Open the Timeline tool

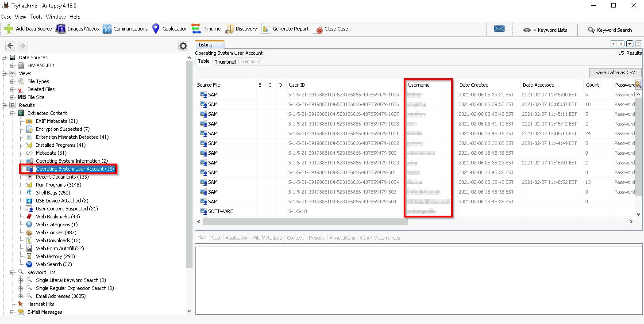206,29
